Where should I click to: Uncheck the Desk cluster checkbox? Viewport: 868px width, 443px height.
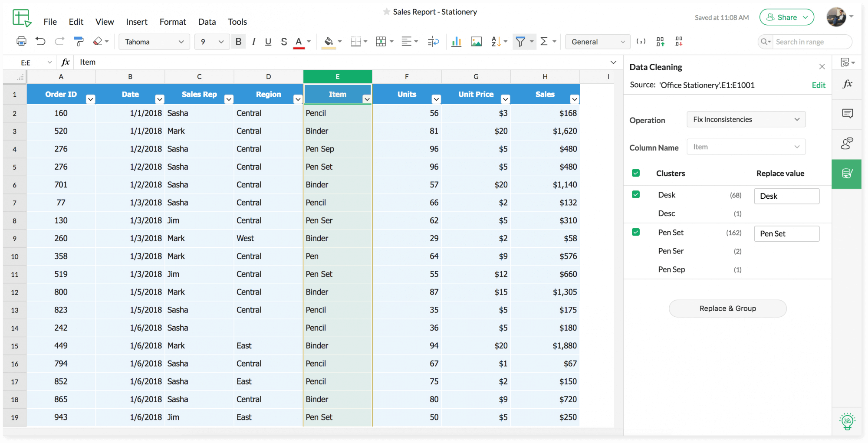click(636, 195)
